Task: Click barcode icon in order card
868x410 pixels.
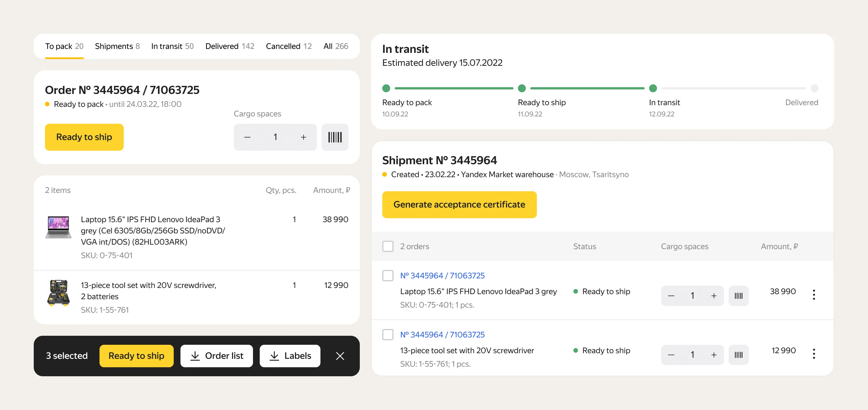Action: pos(335,137)
